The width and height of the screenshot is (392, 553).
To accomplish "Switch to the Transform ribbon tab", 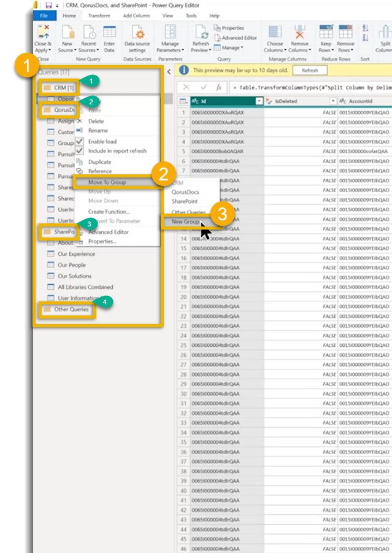I will (99, 15).
